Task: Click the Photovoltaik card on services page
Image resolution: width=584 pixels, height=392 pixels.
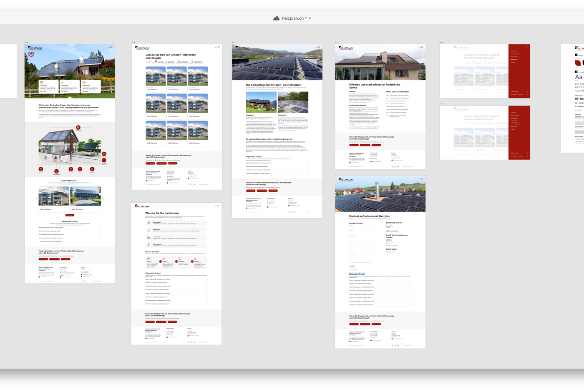Action: click(x=176, y=223)
